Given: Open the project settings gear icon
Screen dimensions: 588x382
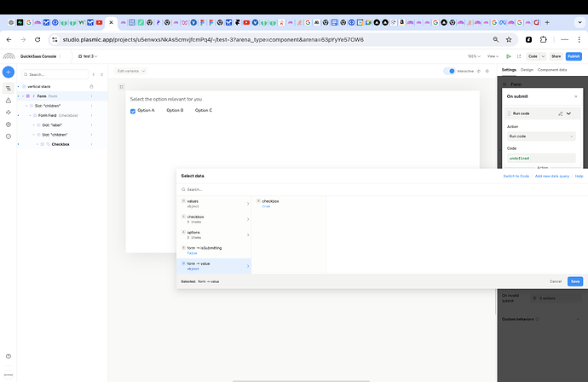Looking at the screenshot, I should [9, 124].
